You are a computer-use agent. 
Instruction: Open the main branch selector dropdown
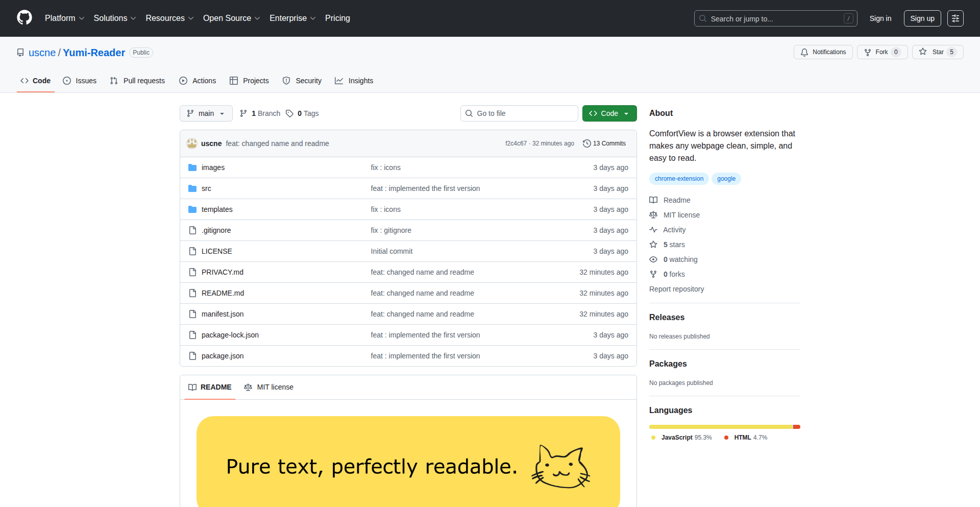206,113
